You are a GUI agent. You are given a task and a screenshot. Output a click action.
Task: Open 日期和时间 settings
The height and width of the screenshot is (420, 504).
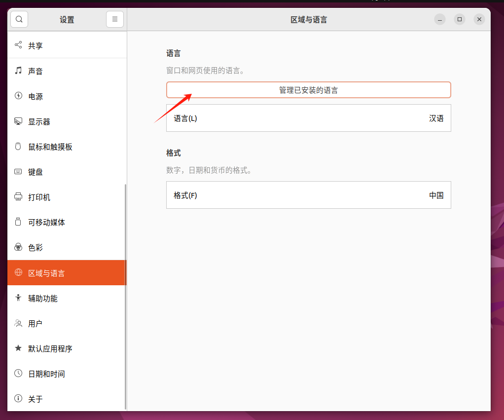(x=67, y=374)
